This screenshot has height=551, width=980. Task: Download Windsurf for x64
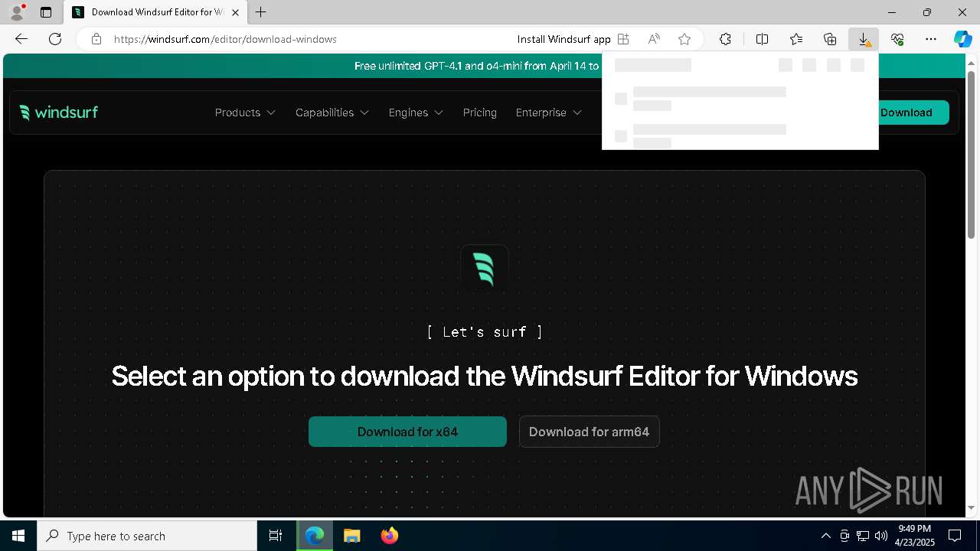tap(407, 432)
